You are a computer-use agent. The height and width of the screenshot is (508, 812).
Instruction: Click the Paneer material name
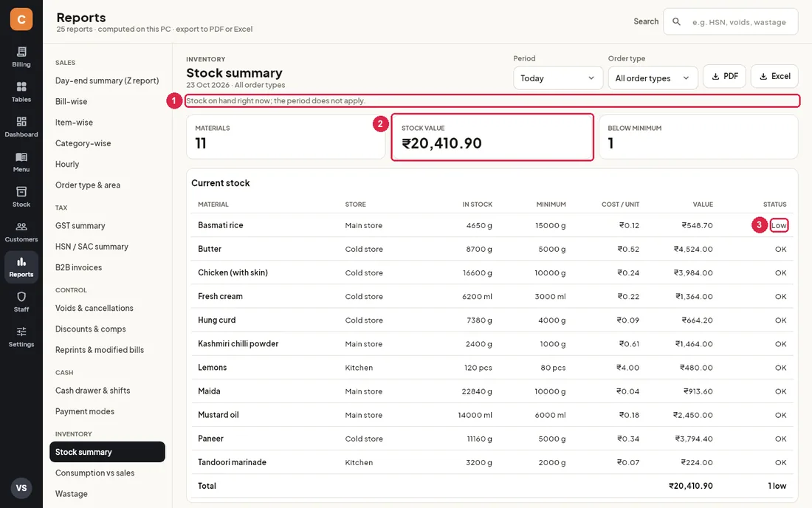click(x=210, y=439)
